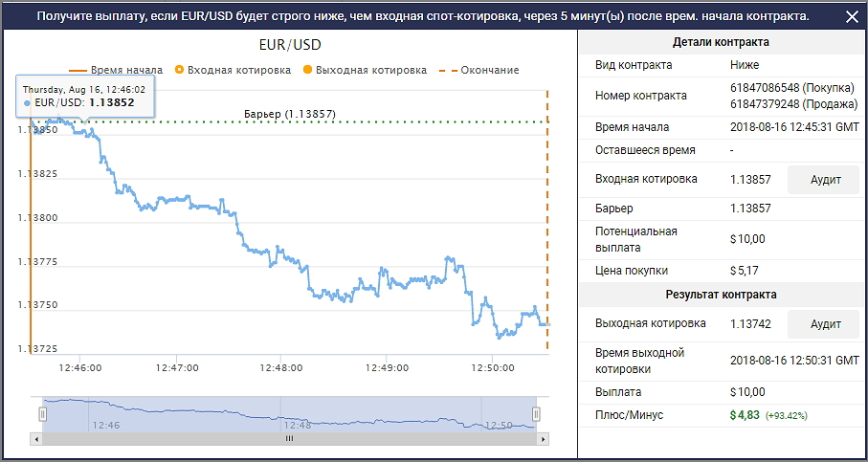The height and width of the screenshot is (462, 868).
Task: Click contract number 61847379248 (Продажа)
Action: click(793, 103)
